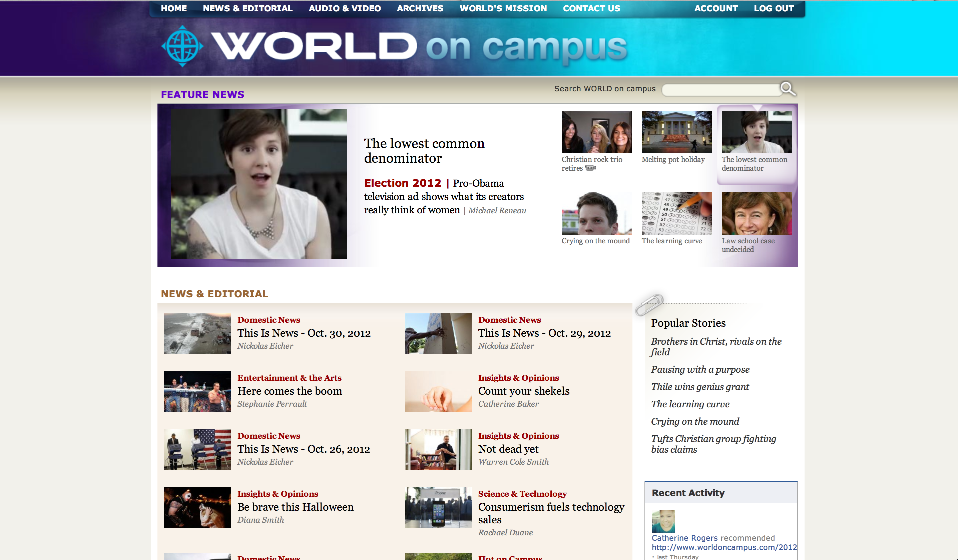Click the Science & Technology category link

[x=522, y=494]
